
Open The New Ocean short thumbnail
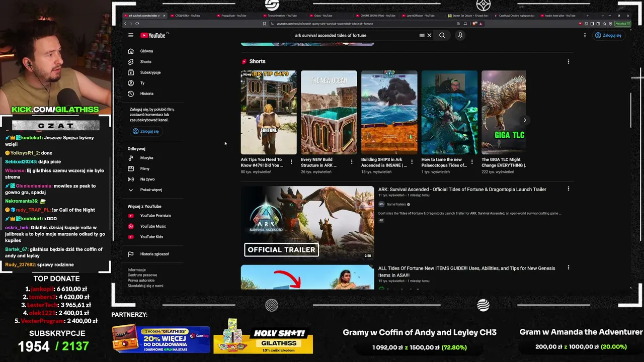[x=329, y=112]
